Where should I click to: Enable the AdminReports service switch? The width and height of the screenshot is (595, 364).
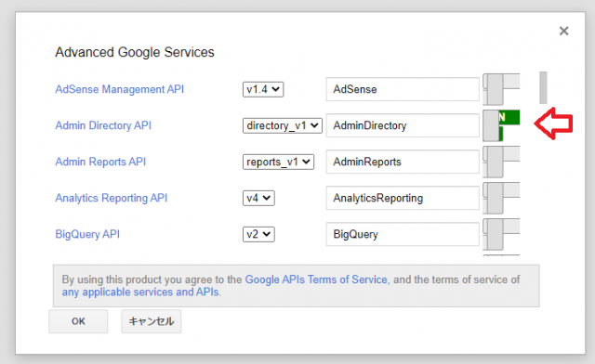[501, 162]
